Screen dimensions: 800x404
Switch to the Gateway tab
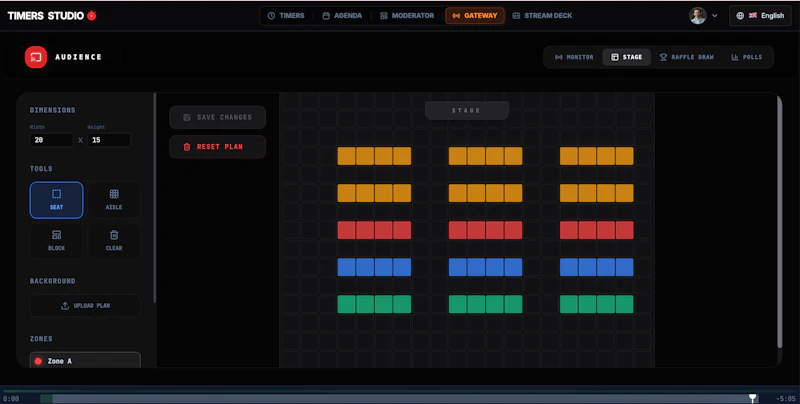click(474, 16)
